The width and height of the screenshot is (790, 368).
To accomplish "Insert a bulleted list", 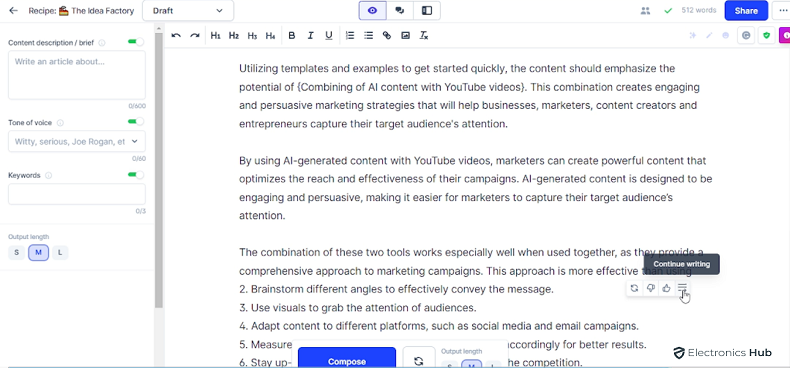I will coord(368,36).
